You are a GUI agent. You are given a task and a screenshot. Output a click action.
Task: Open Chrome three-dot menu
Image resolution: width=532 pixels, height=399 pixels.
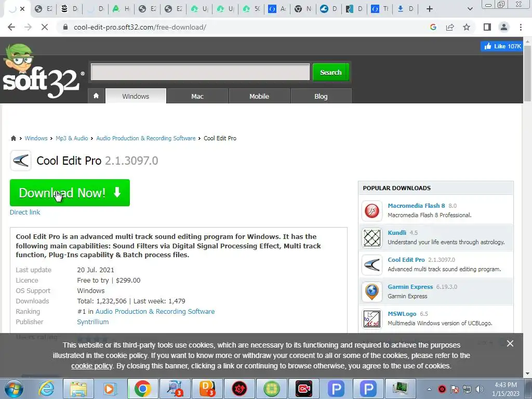click(521, 27)
